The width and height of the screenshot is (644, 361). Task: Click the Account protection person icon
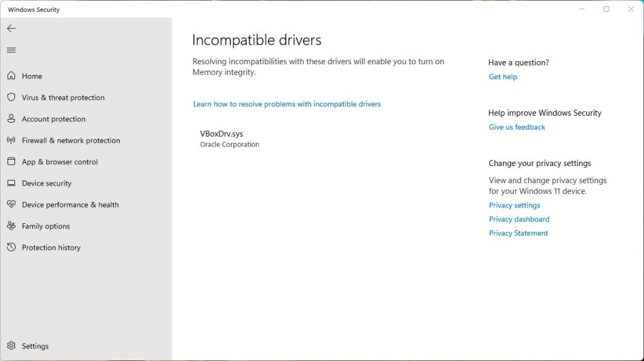point(11,119)
